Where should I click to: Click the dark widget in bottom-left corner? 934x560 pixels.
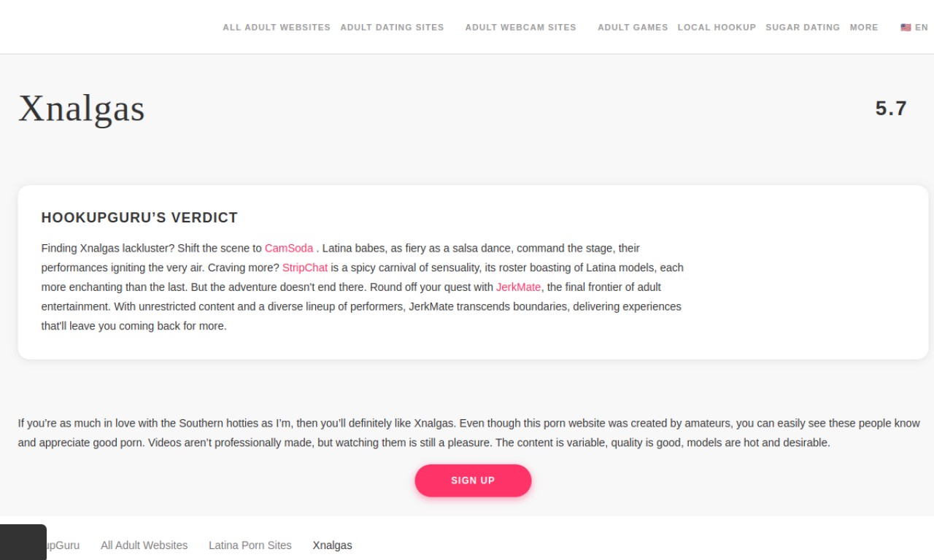[x=23, y=542]
